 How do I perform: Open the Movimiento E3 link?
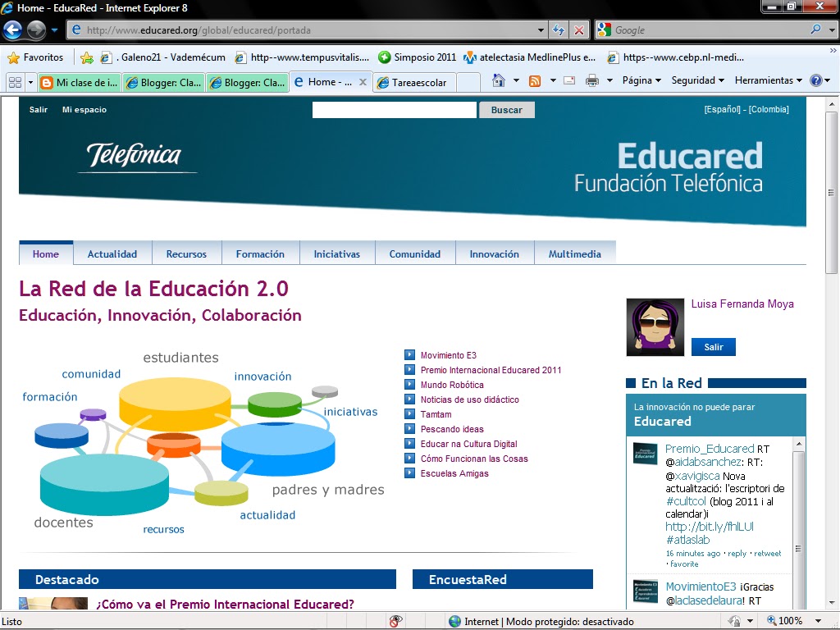click(x=450, y=354)
